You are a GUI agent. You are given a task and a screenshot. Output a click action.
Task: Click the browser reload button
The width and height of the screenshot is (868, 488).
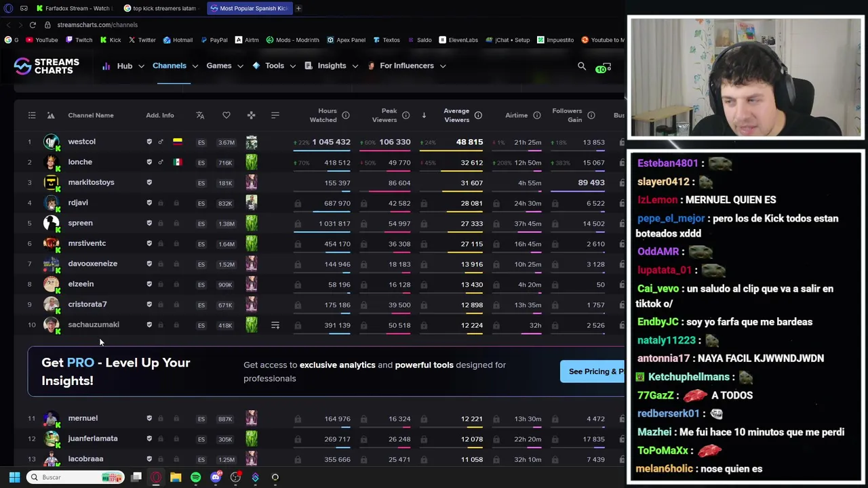pyautogui.click(x=33, y=25)
